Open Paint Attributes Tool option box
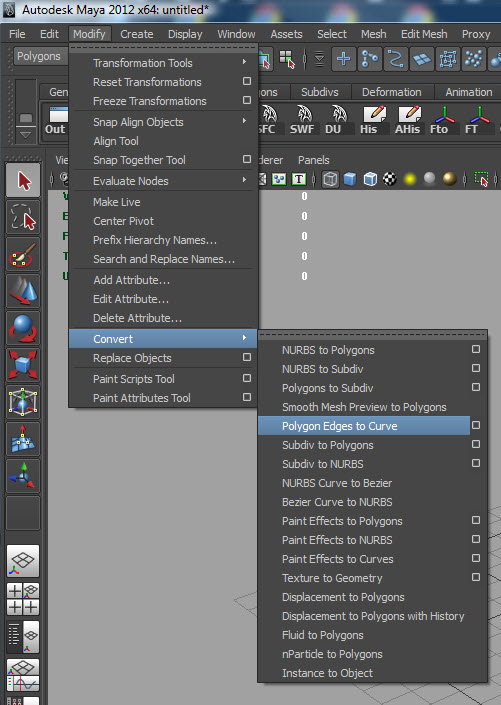The image size is (501, 705). pyautogui.click(x=247, y=397)
